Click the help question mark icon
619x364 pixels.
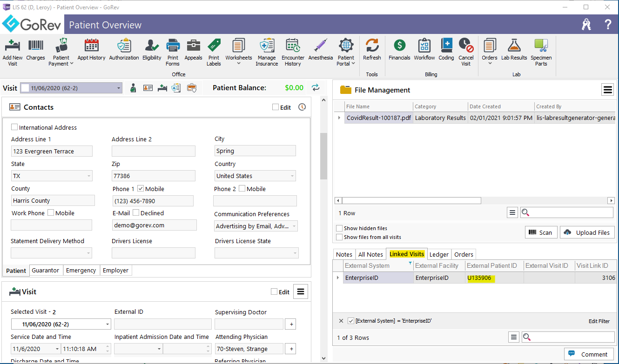click(608, 25)
